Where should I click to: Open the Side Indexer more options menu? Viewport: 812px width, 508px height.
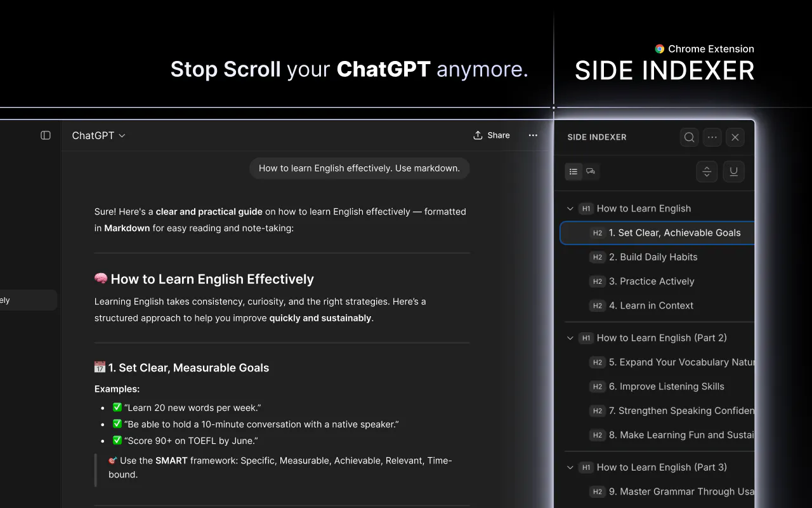(712, 137)
